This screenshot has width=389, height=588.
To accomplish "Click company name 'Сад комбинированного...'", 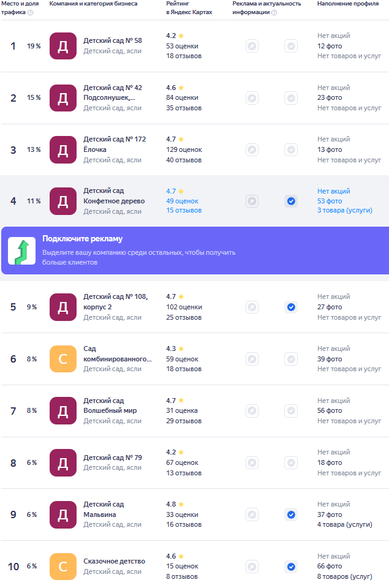I will (118, 353).
